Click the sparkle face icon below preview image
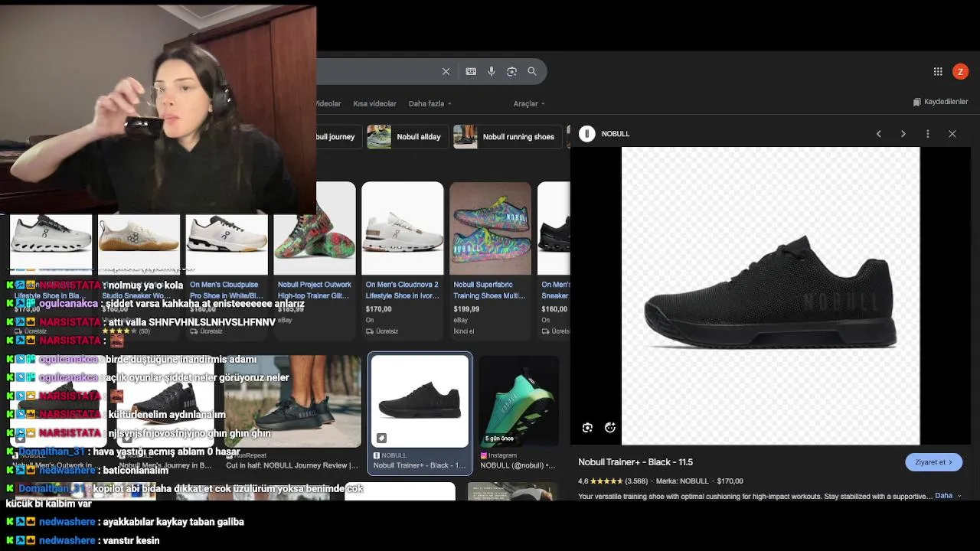This screenshot has width=980, height=551. click(610, 428)
